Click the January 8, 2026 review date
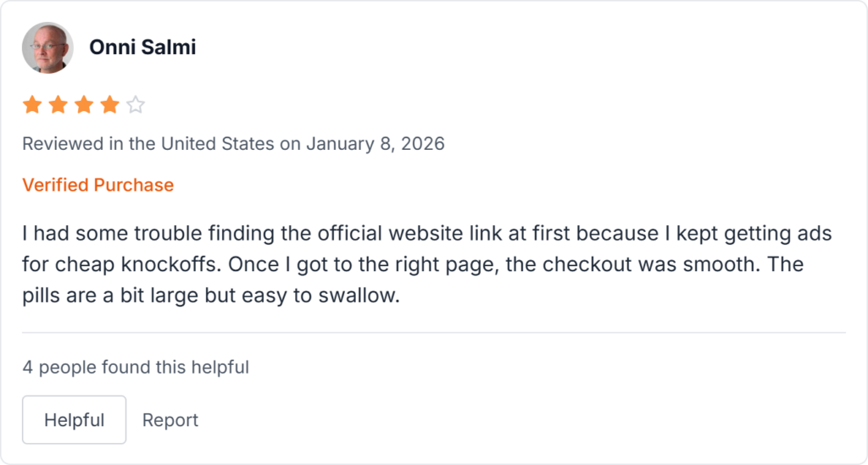 tap(376, 144)
